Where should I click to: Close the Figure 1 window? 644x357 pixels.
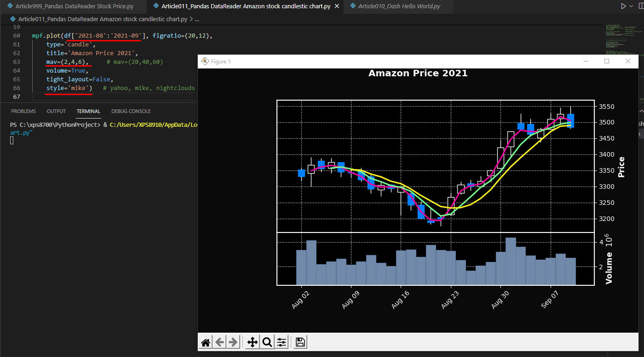click(628, 61)
